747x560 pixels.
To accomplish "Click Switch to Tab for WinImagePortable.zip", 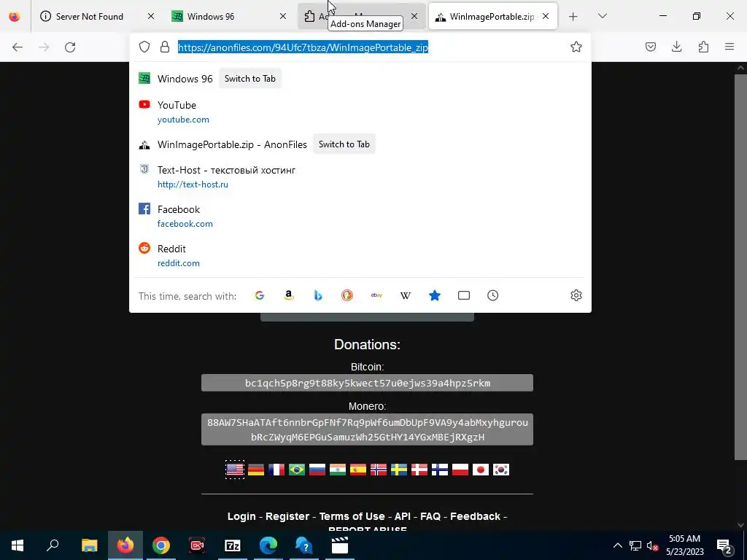I will coord(344,144).
